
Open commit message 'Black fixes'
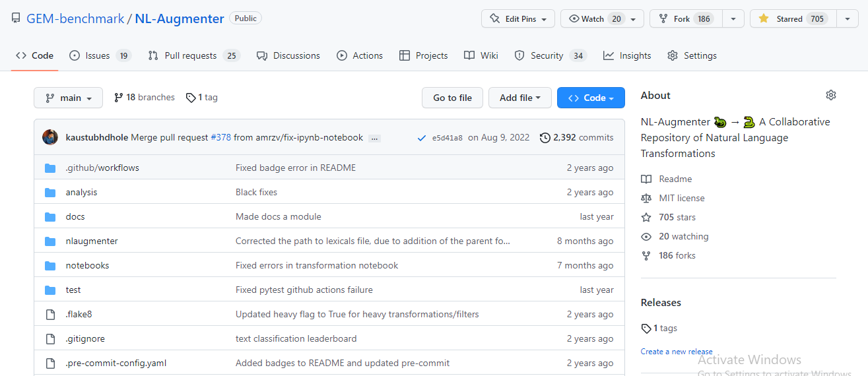(x=256, y=192)
